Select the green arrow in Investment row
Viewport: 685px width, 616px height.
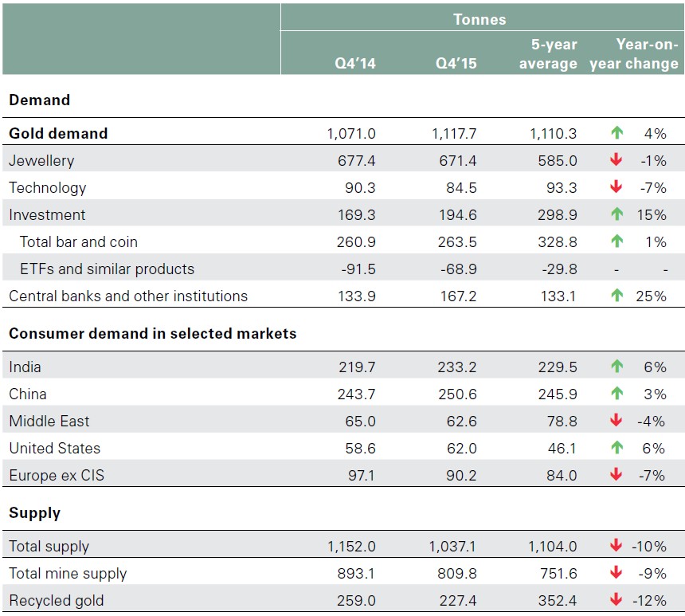click(616, 214)
